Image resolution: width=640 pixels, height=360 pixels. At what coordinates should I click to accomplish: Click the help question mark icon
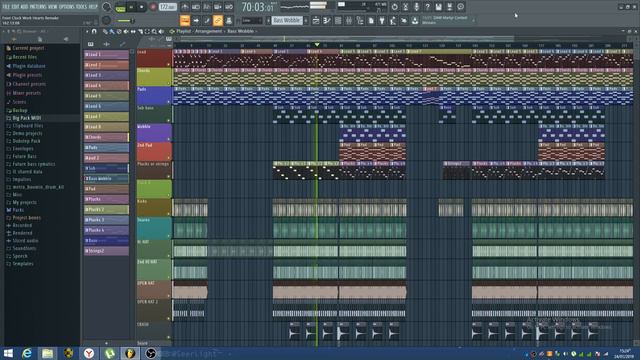click(x=427, y=7)
